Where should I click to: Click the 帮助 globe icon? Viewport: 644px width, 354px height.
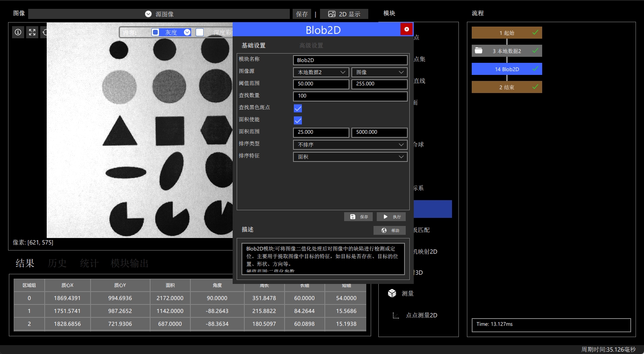[384, 230]
